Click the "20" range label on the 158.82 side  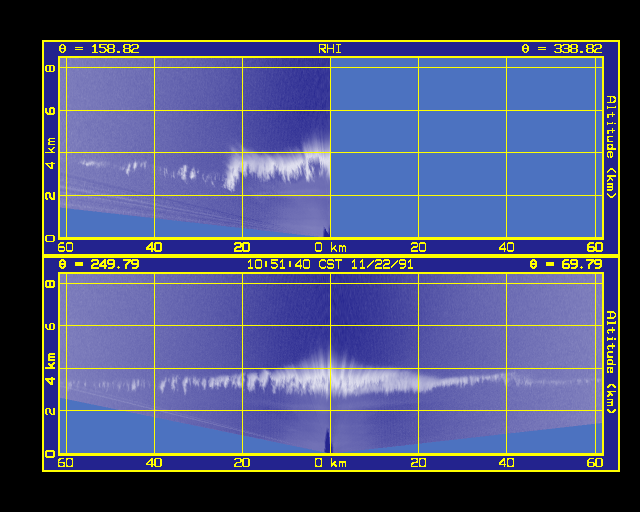(x=242, y=247)
